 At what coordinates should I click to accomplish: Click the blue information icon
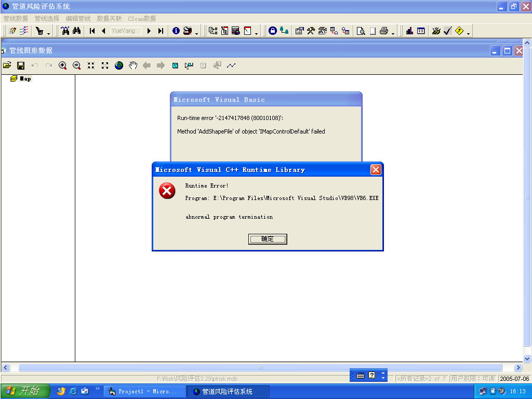176,31
